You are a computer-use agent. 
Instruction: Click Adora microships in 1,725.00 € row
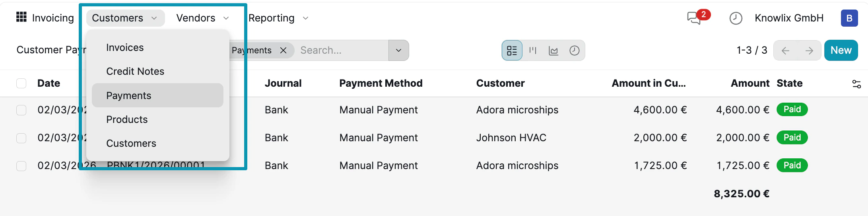517,165
